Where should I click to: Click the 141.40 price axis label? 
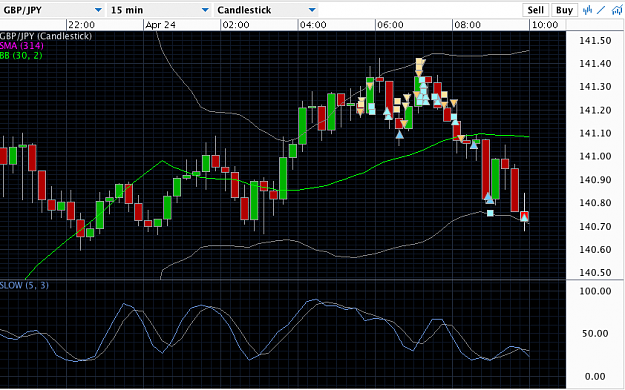click(x=595, y=63)
